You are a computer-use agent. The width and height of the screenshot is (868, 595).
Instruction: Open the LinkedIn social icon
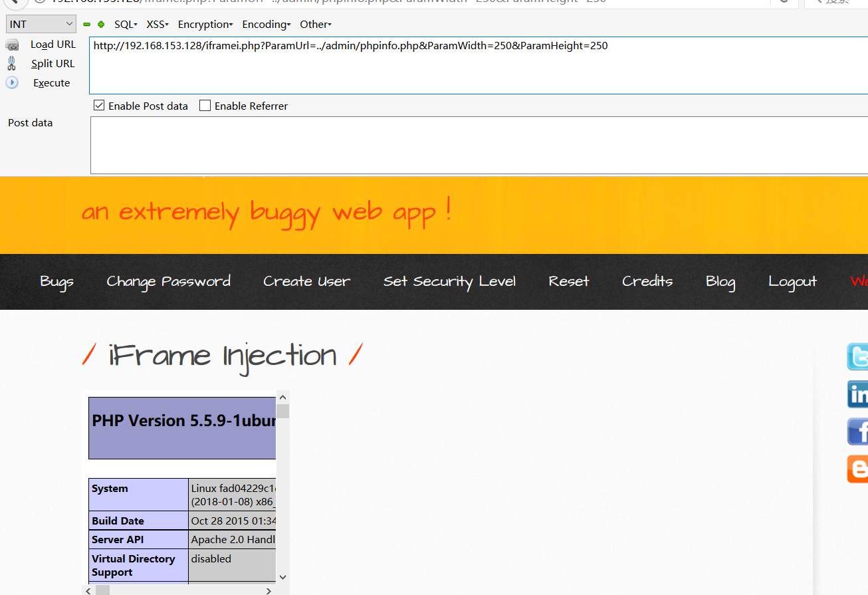[x=857, y=394]
